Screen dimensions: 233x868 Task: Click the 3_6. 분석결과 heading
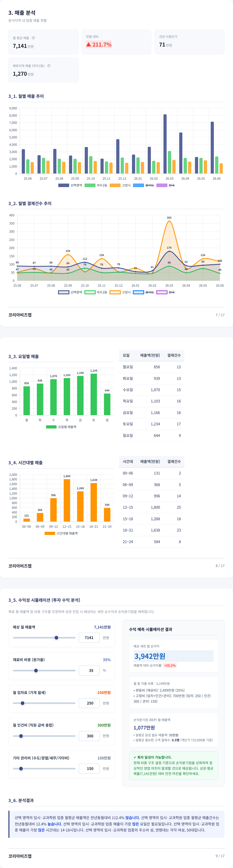21,800
